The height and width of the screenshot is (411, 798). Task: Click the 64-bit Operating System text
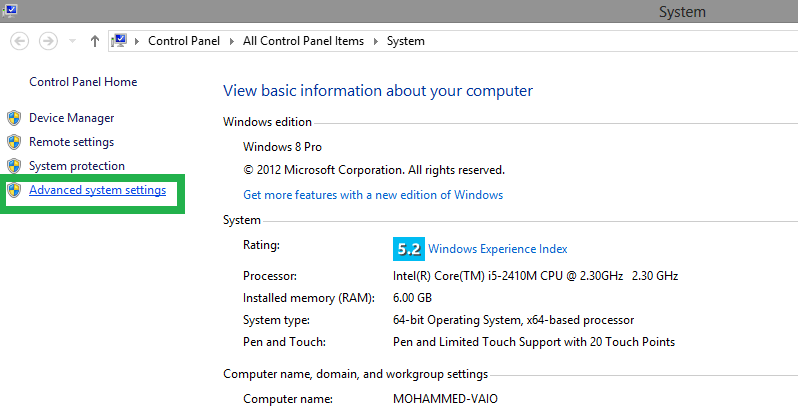pos(514,320)
